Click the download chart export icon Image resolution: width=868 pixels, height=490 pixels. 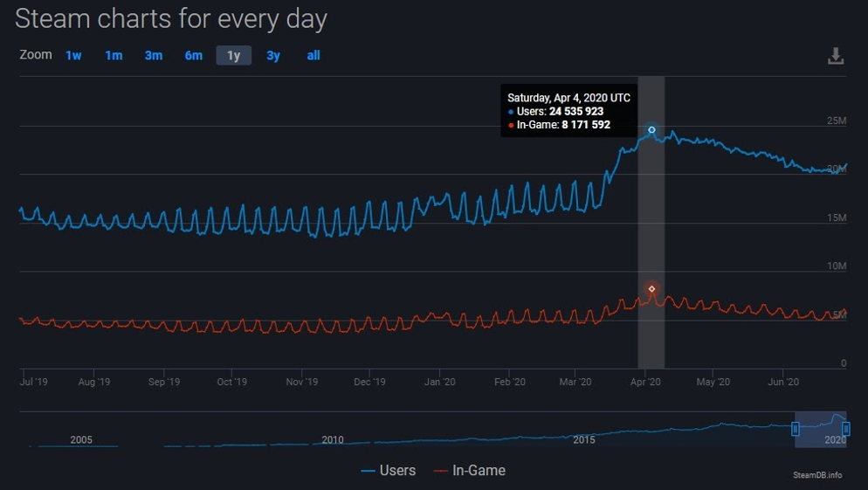pyautogui.click(x=836, y=56)
